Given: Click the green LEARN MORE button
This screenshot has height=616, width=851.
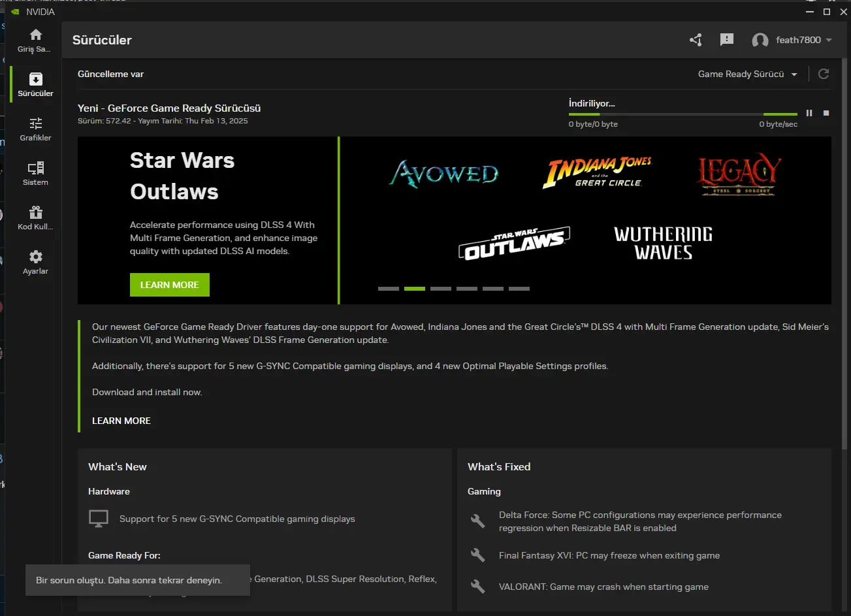Looking at the screenshot, I should (x=170, y=285).
